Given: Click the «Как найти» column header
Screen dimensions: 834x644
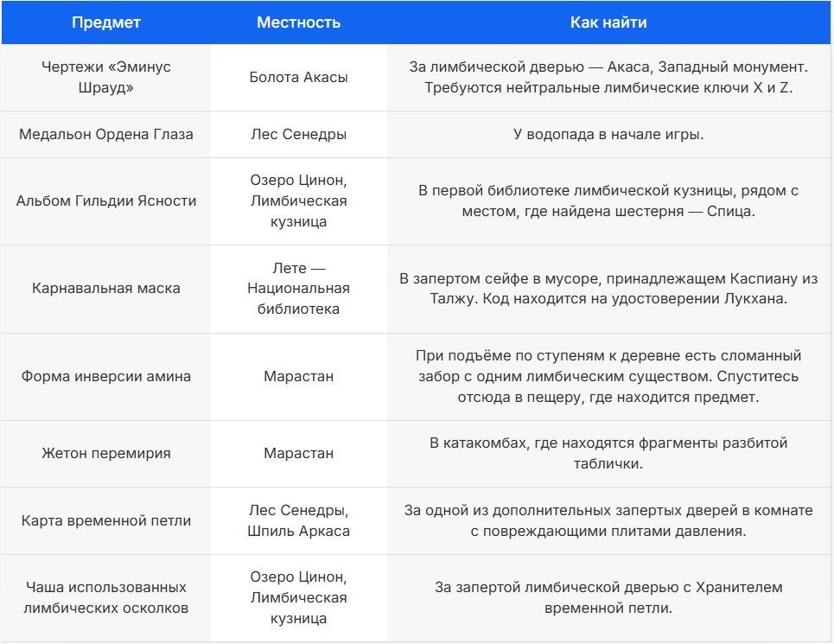Looking at the screenshot, I should click(608, 22).
